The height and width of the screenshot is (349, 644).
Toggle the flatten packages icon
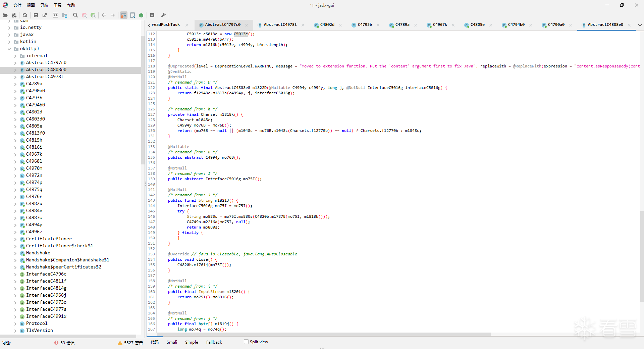65,15
